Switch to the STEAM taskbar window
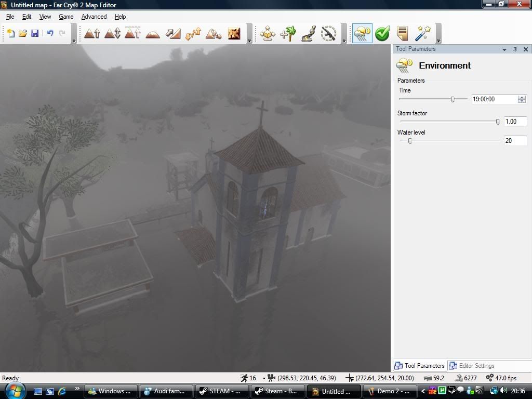 click(x=222, y=391)
